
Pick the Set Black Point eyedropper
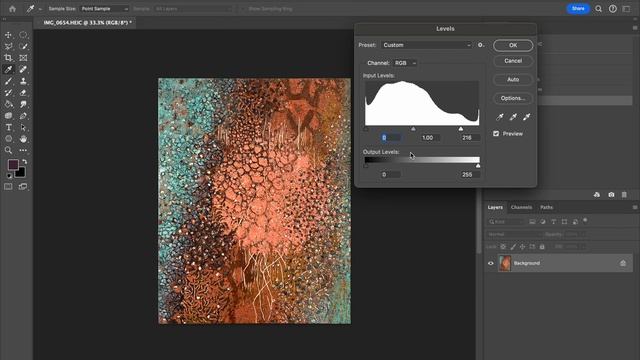coord(500,117)
